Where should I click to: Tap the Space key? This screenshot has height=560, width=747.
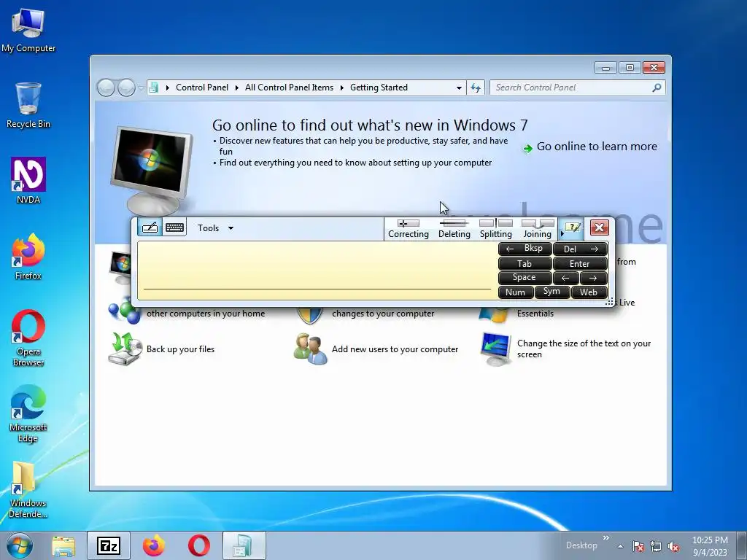pos(525,278)
